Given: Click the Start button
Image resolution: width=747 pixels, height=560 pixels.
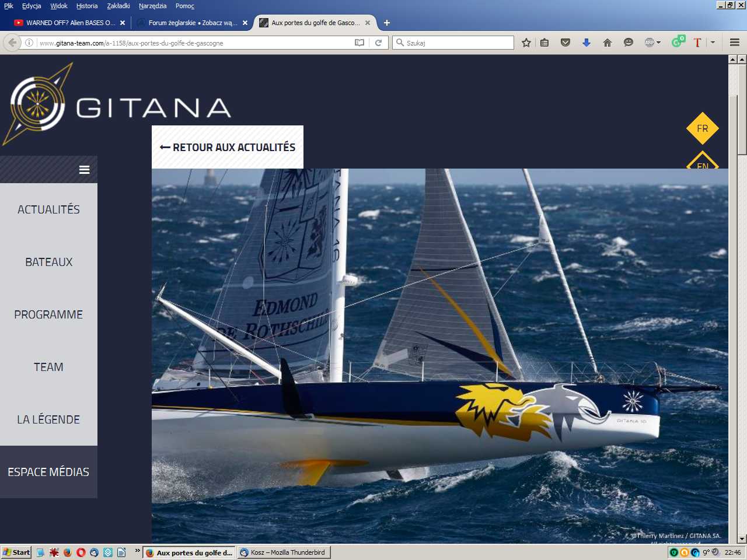Looking at the screenshot, I should [16, 552].
